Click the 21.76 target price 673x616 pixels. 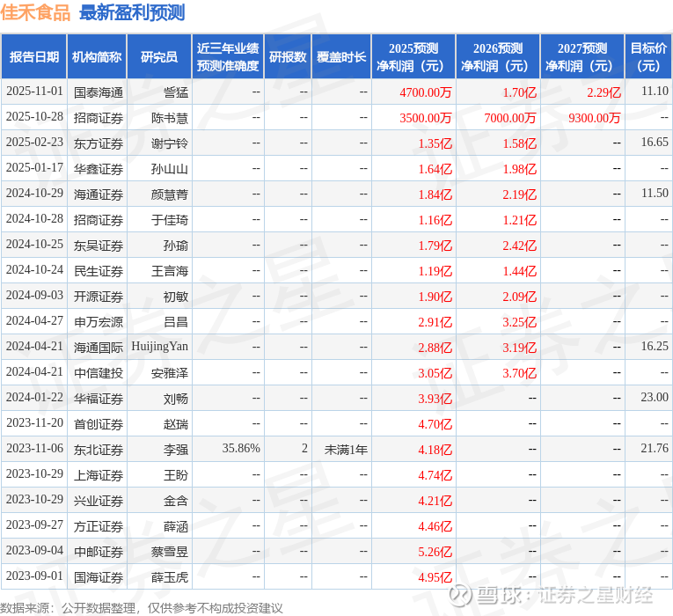[655, 449]
